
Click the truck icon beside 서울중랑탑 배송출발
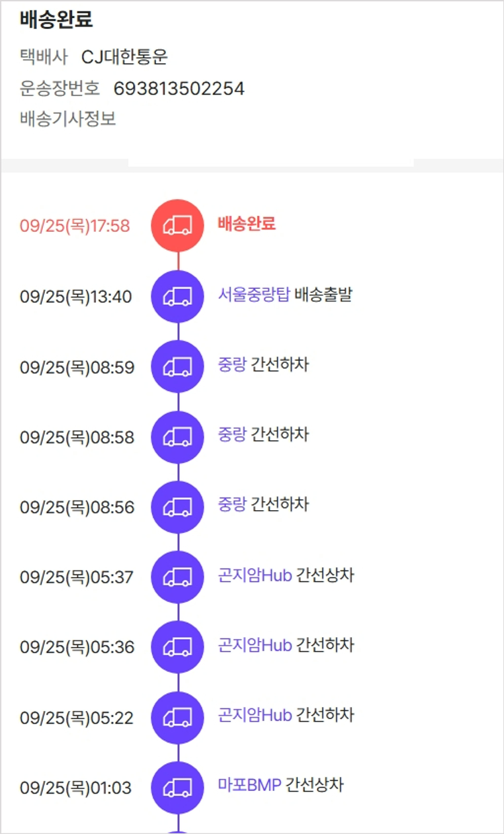tap(177, 296)
